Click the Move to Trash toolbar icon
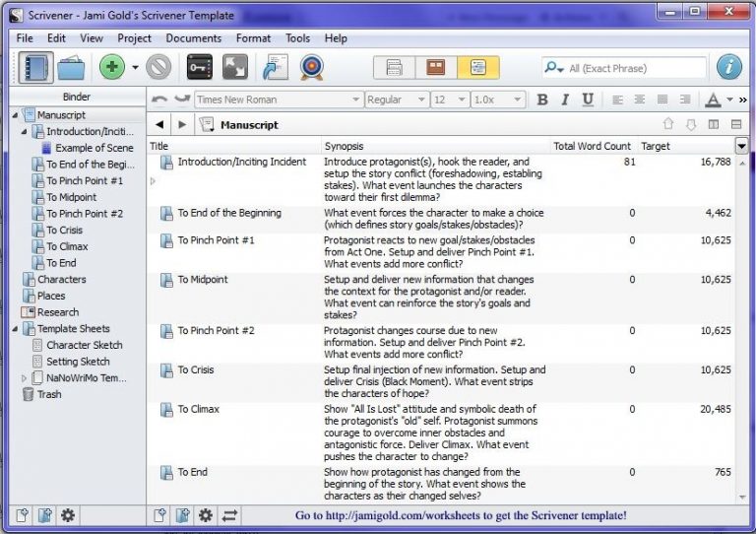The width and height of the screenshot is (756, 534). click(x=158, y=67)
